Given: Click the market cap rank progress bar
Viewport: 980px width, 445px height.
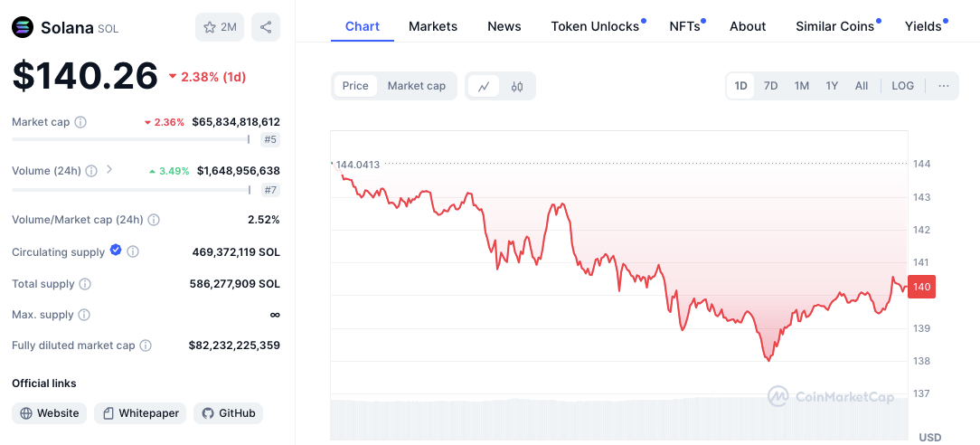Looking at the screenshot, I should pos(130,139).
